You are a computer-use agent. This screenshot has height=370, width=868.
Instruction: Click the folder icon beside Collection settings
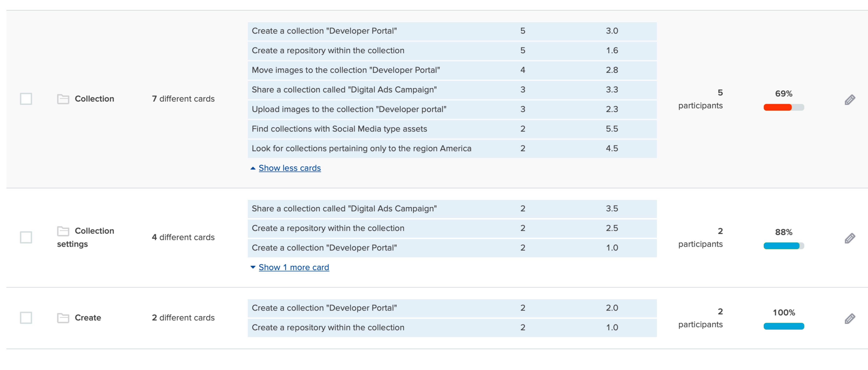63,231
